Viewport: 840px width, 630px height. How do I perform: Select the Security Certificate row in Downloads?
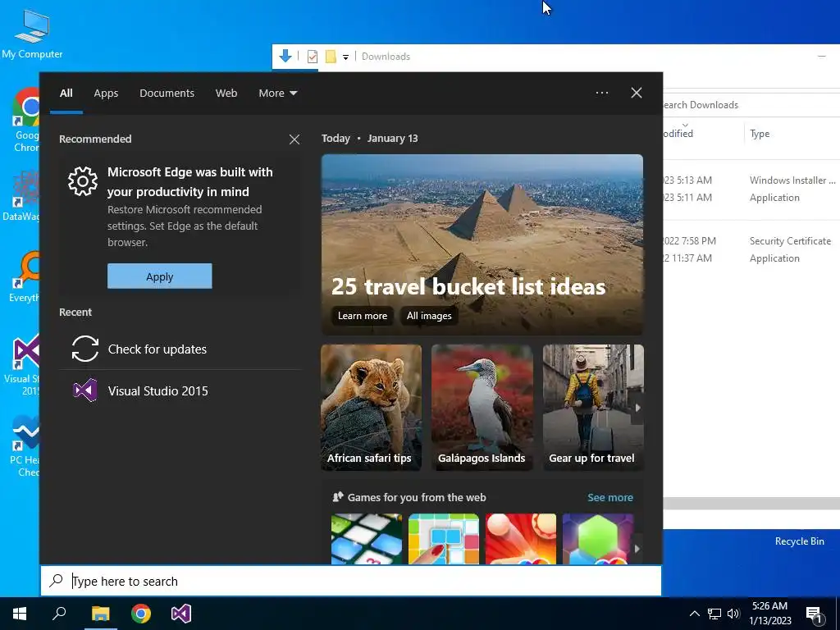(x=751, y=241)
